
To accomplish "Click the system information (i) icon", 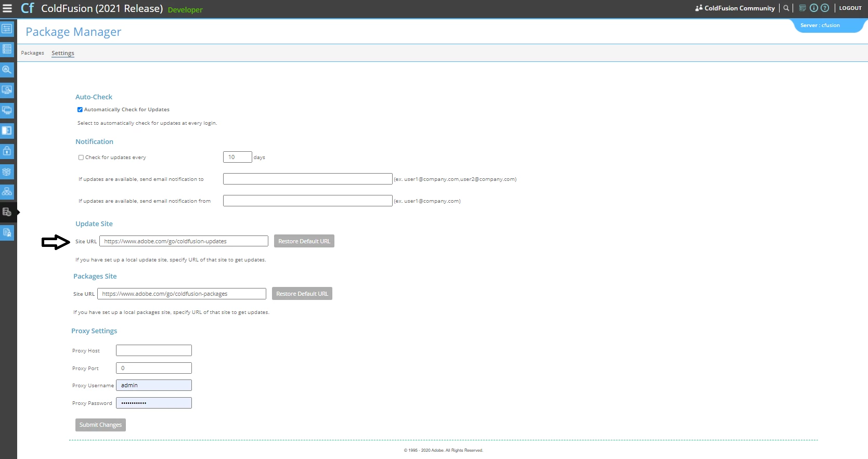I will [814, 8].
